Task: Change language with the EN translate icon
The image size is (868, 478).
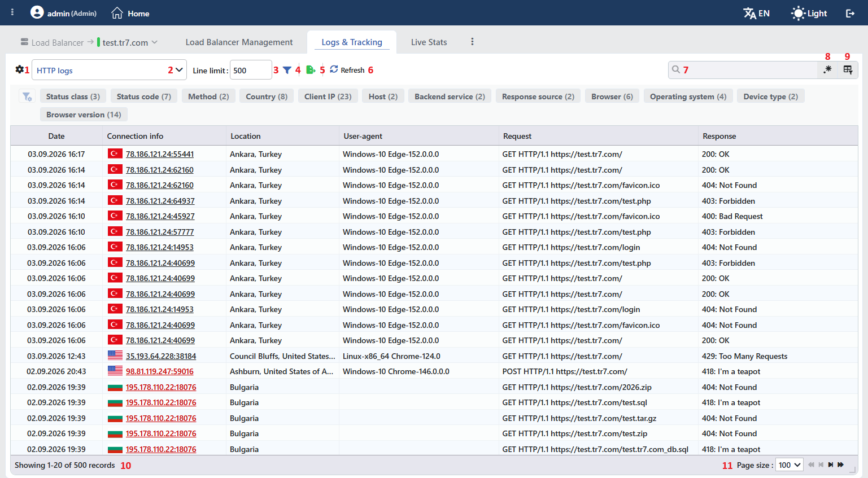Action: [x=756, y=13]
